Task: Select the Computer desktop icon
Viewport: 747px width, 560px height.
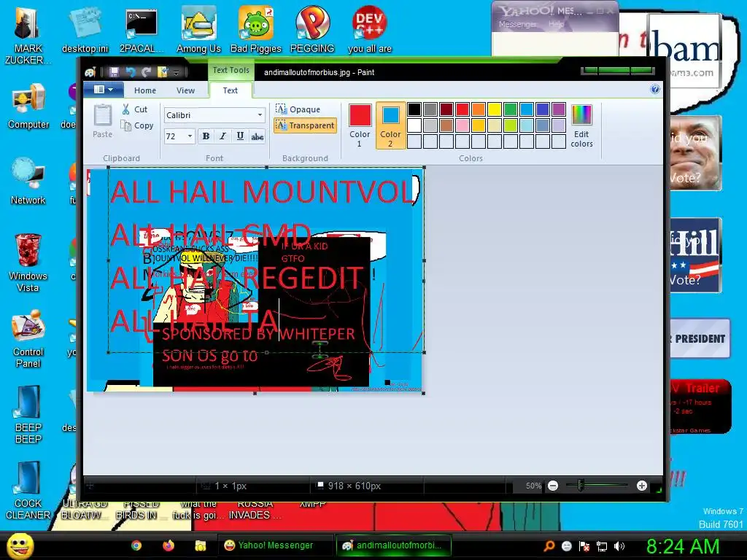Action: [28, 106]
